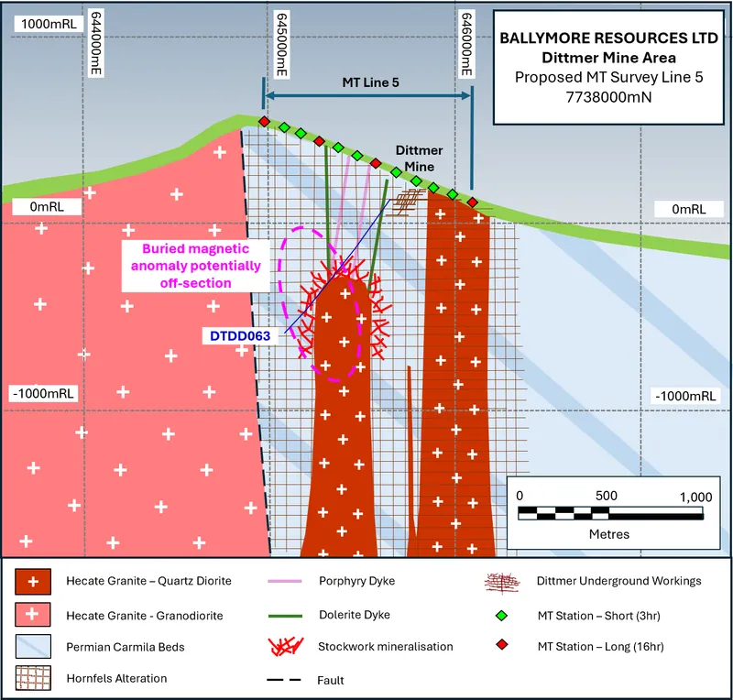Image resolution: width=733 pixels, height=700 pixels.
Task: Click the 'Proposed MT Survey Line 5' text
Action: [608, 77]
